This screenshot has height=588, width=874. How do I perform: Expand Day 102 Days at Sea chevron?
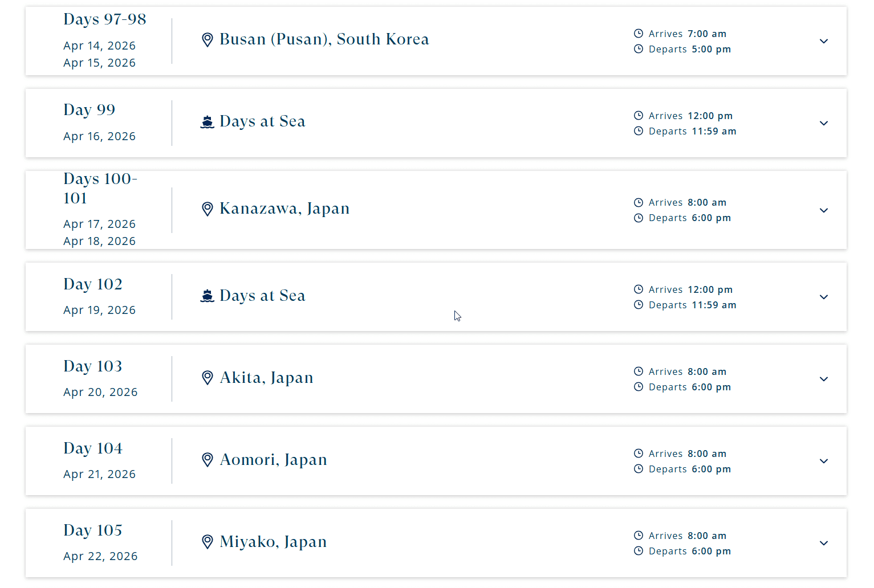click(824, 297)
